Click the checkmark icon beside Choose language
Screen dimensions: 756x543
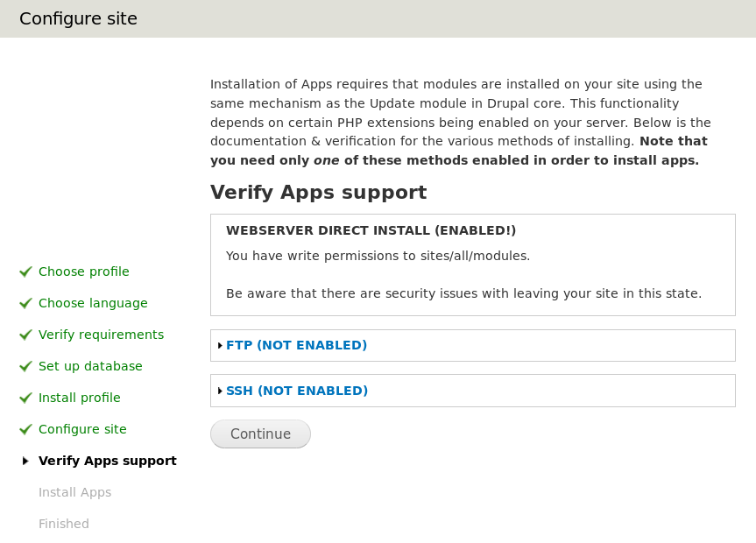[25, 303]
